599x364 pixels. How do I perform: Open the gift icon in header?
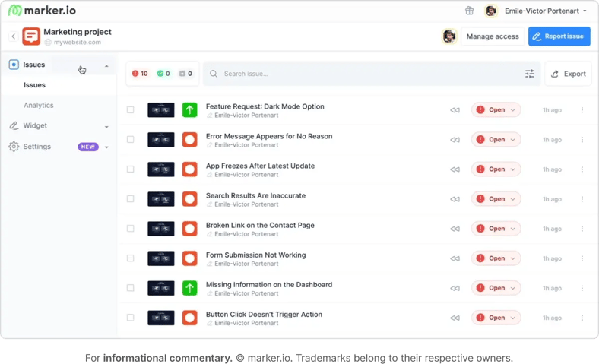point(470,11)
